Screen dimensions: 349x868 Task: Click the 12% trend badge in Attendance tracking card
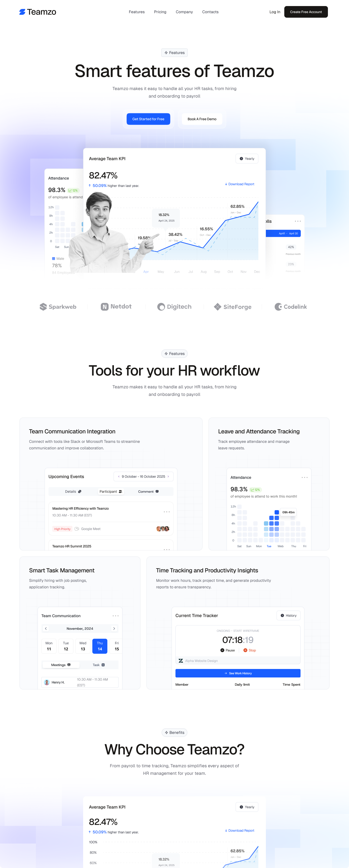256,490
